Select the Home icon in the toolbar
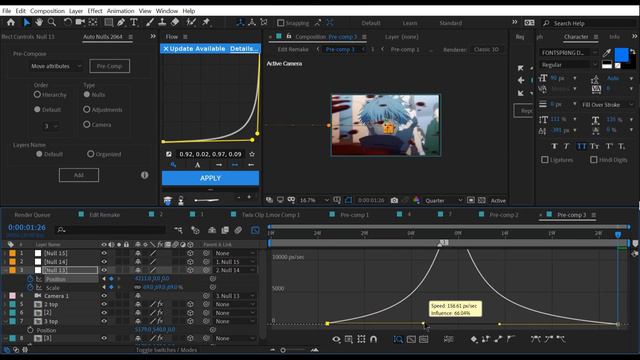 (11, 22)
